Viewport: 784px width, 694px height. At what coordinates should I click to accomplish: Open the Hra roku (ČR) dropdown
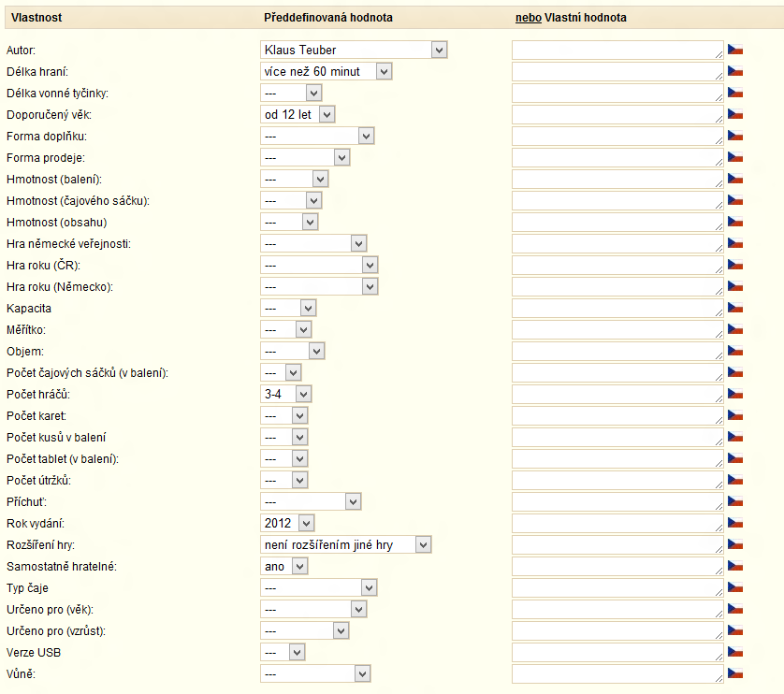[x=319, y=265]
